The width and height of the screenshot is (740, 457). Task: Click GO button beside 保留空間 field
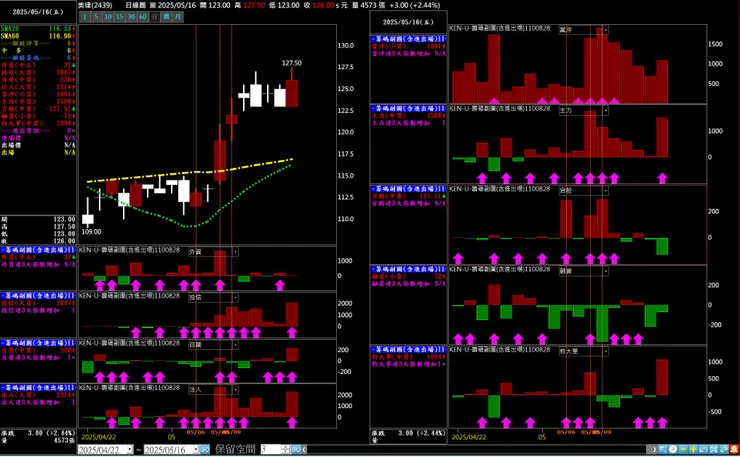[296, 449]
